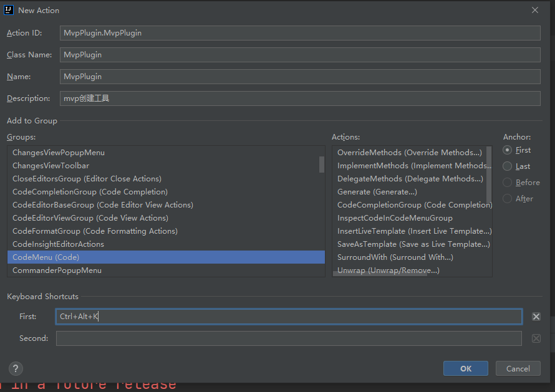Click the IntelliJ logo in title bar
Viewport: 555px width, 392px height.
tap(9, 10)
